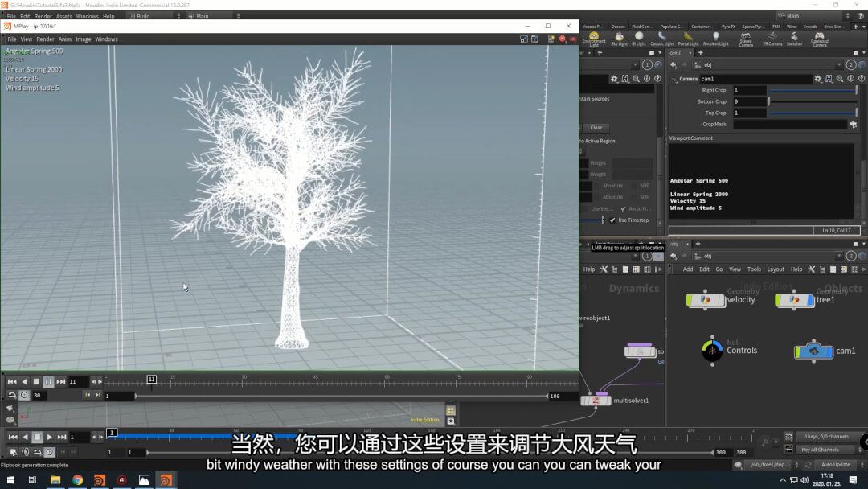The image size is (868, 489).
Task: Click network editor Add menu button
Action: pyautogui.click(x=687, y=269)
